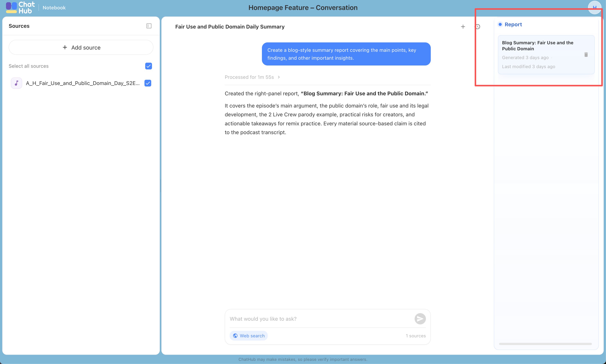Click the purple audio file icon
606x364 pixels.
17,83
